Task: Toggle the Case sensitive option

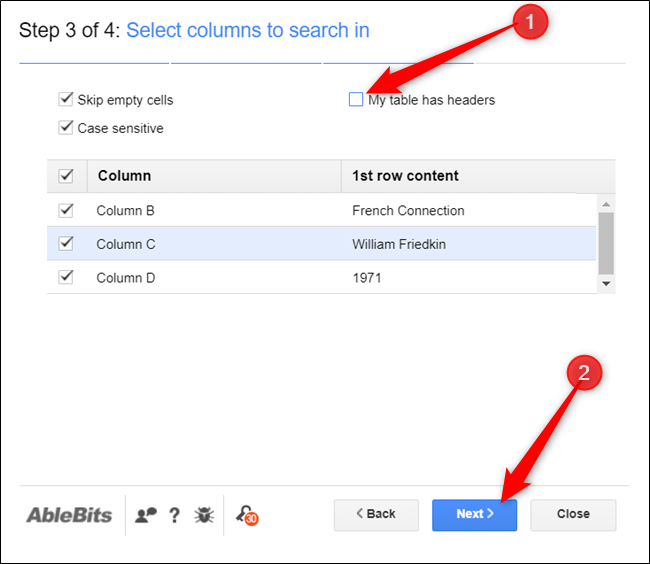Action: (66, 128)
